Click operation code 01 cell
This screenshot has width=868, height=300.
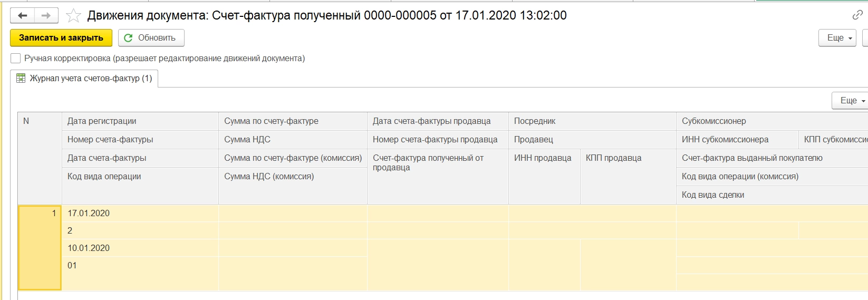coord(72,265)
